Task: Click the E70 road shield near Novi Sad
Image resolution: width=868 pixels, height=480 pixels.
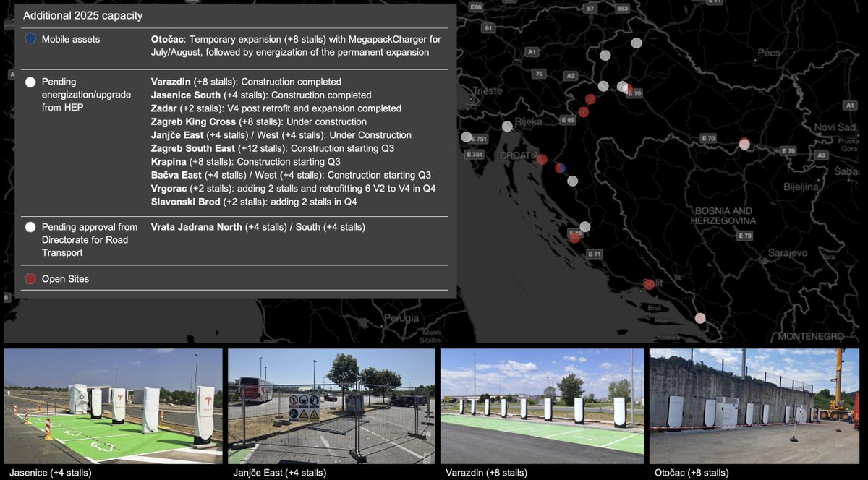Action: (x=788, y=152)
